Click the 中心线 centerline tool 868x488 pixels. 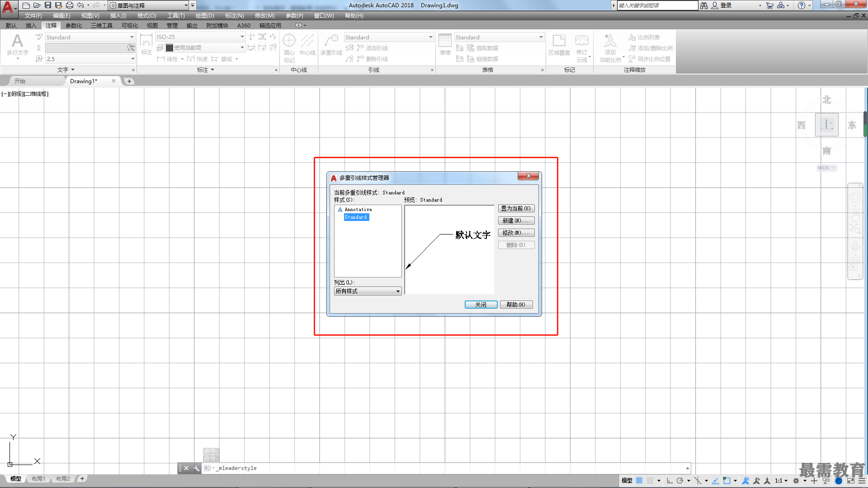(307, 45)
